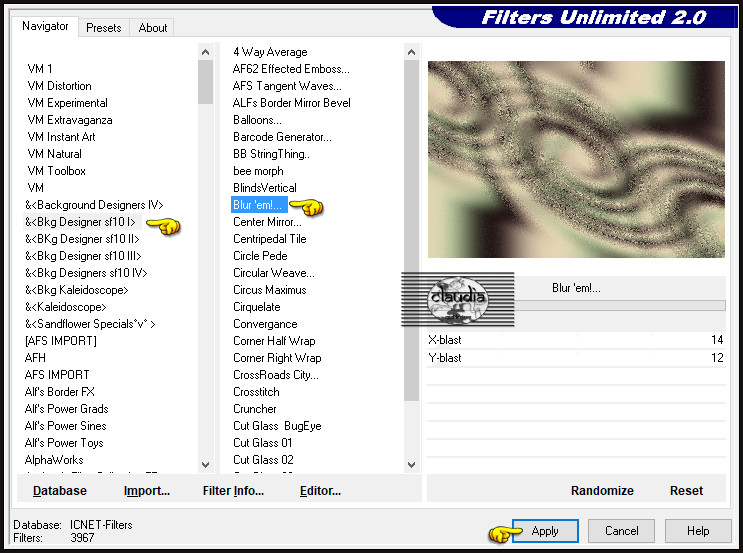
Task: Select Circus Maximus filter
Action: point(269,290)
